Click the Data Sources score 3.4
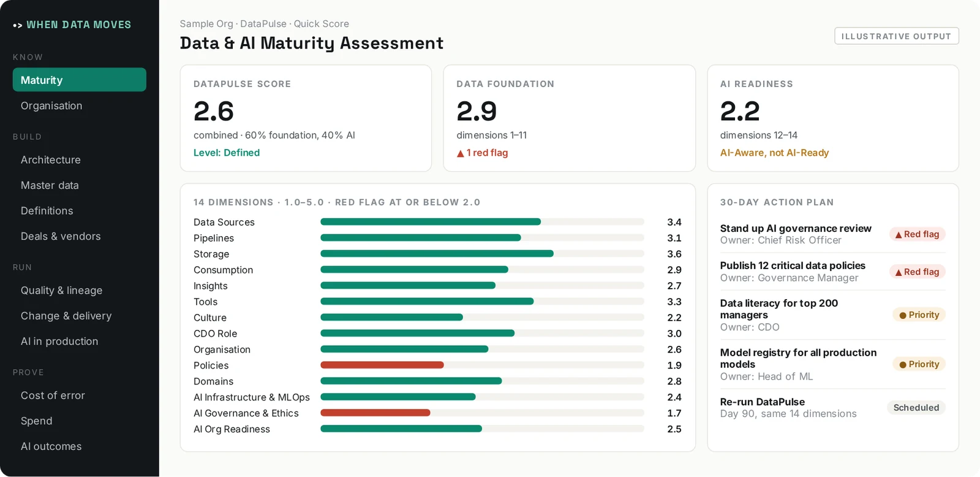The image size is (980, 477). click(x=674, y=222)
